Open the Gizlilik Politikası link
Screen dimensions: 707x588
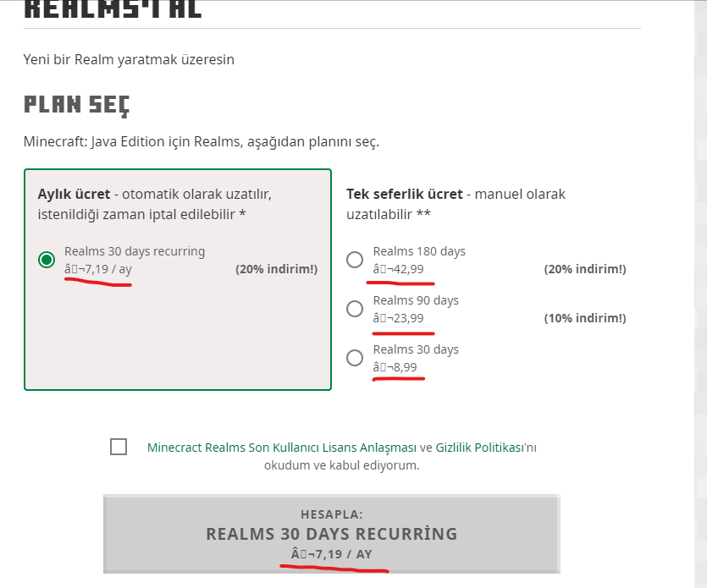click(481, 448)
